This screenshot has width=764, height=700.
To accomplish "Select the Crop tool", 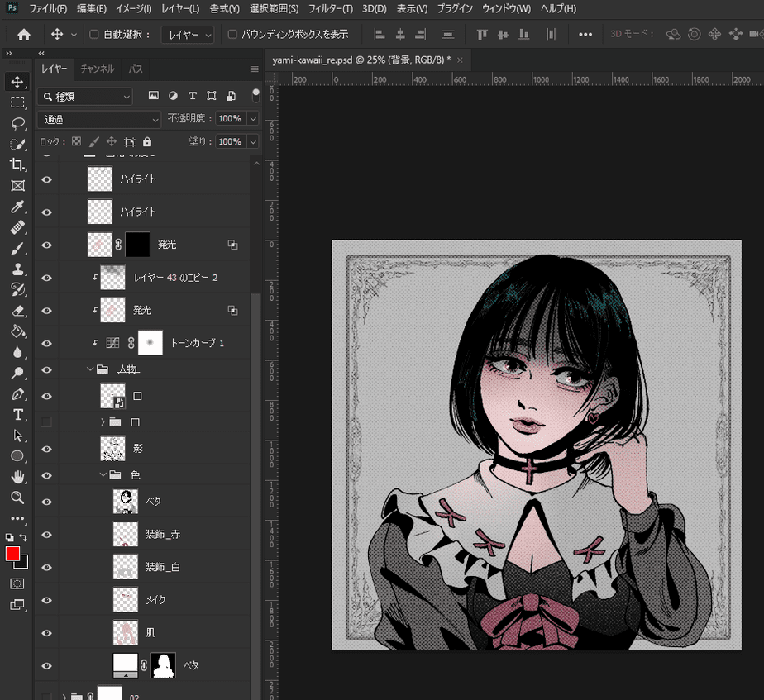I will (17, 164).
